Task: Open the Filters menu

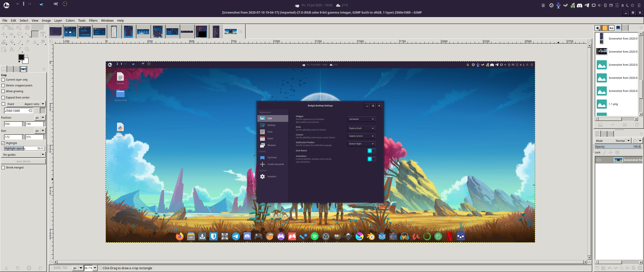Action: [x=93, y=20]
